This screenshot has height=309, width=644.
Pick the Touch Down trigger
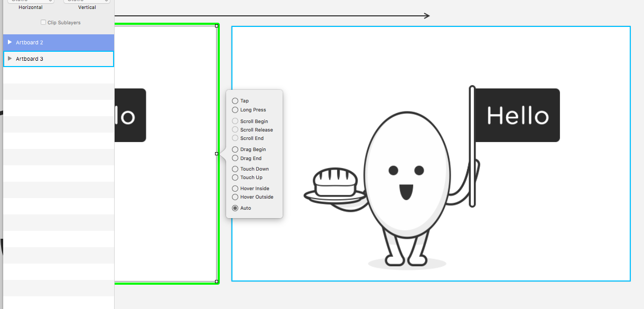point(235,169)
